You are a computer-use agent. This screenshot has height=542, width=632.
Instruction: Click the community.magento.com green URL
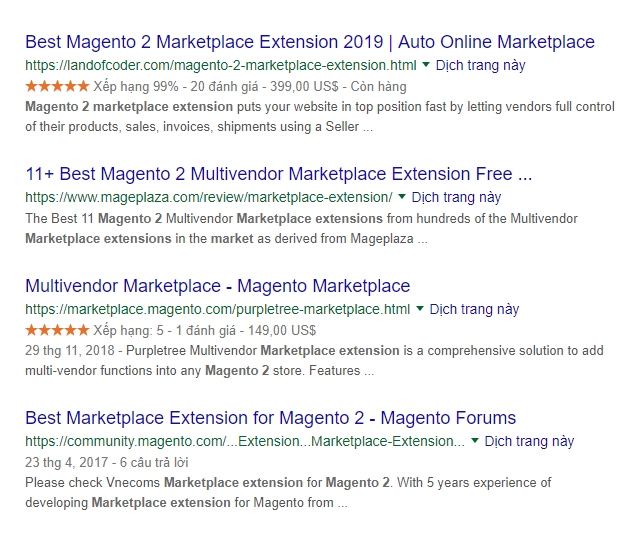point(244,441)
